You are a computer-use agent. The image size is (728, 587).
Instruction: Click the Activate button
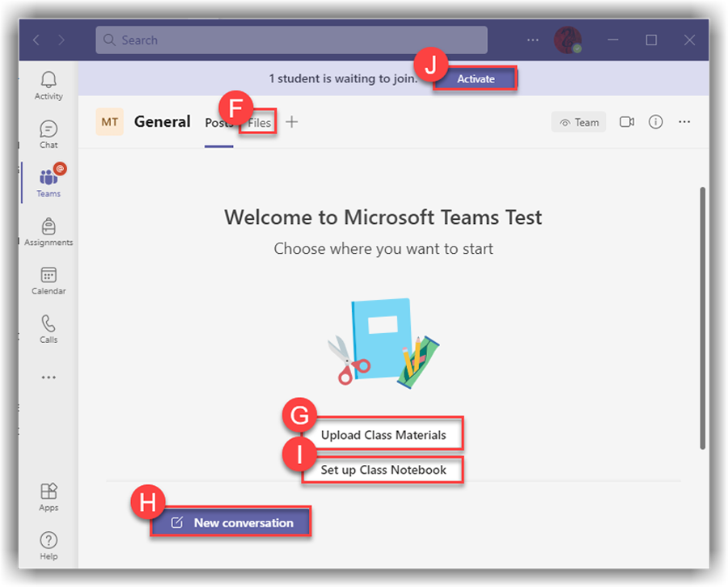pos(476,78)
